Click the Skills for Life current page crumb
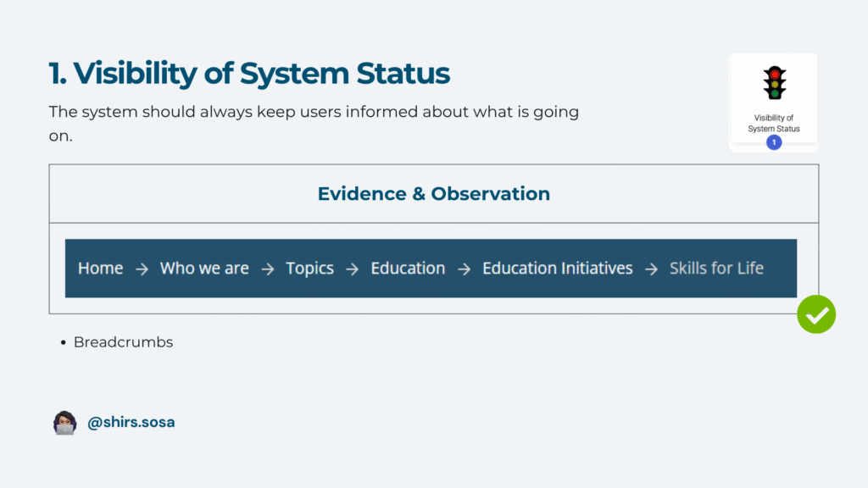868x488 pixels. click(716, 269)
